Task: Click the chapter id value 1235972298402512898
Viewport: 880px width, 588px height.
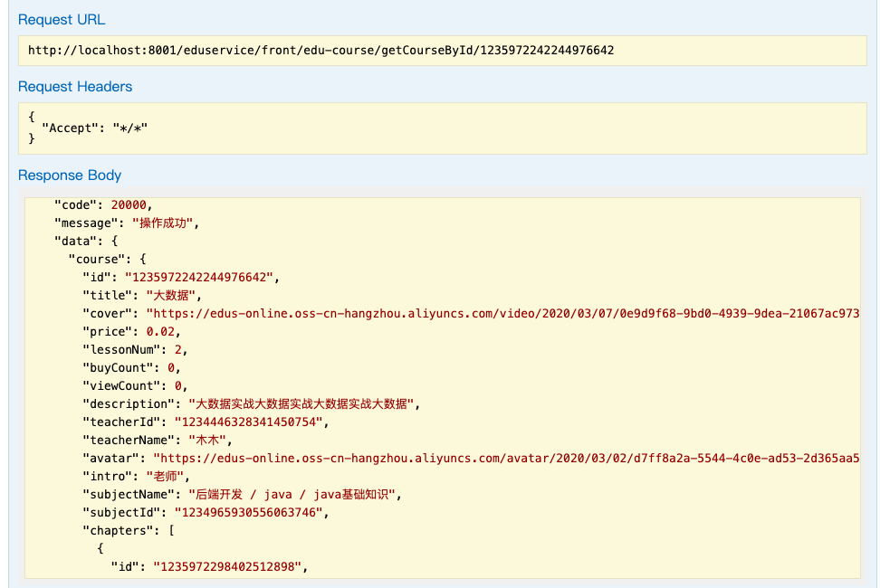Action: 230,566
